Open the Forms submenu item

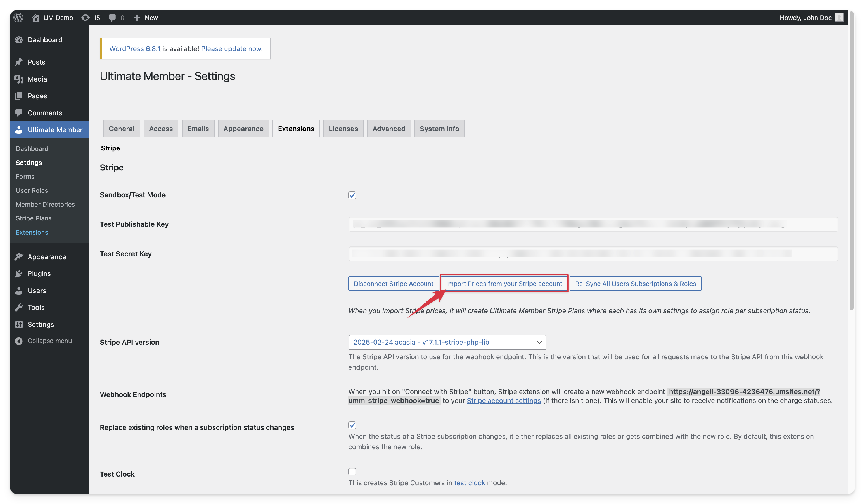pos(25,176)
